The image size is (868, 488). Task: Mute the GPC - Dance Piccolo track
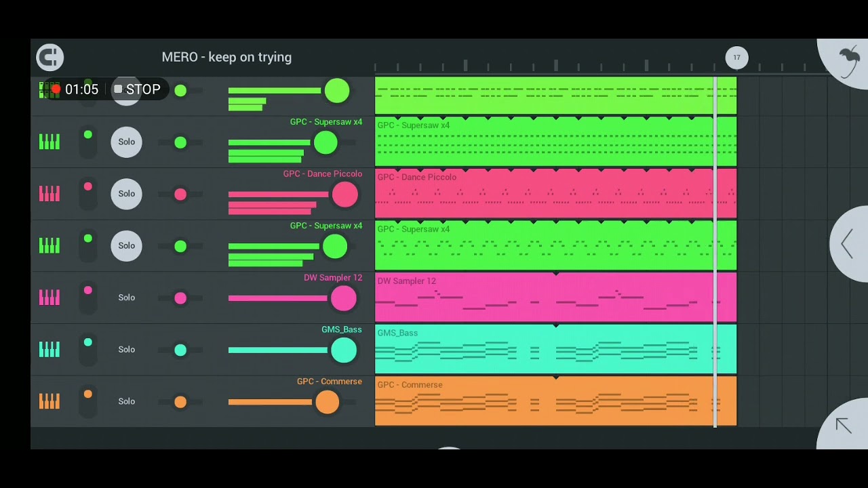88,194
